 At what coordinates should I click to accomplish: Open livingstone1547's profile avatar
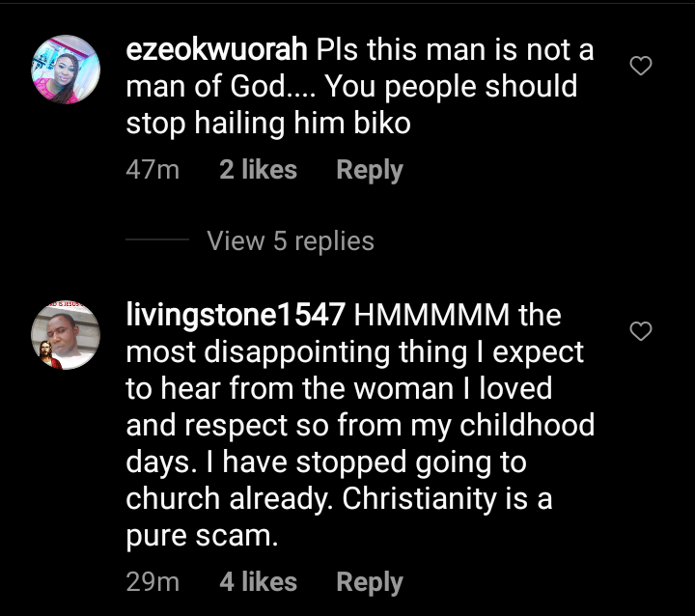[66, 335]
